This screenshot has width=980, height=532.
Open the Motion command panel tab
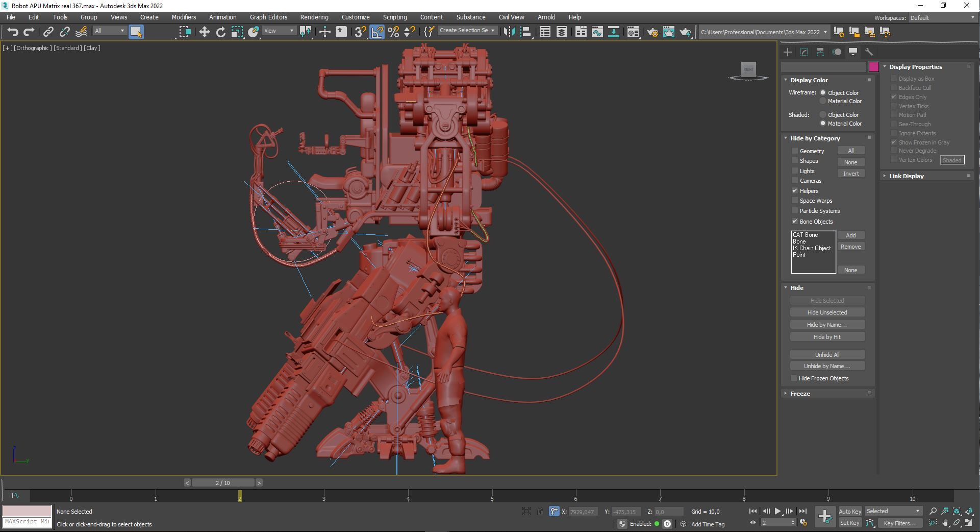[x=837, y=52]
